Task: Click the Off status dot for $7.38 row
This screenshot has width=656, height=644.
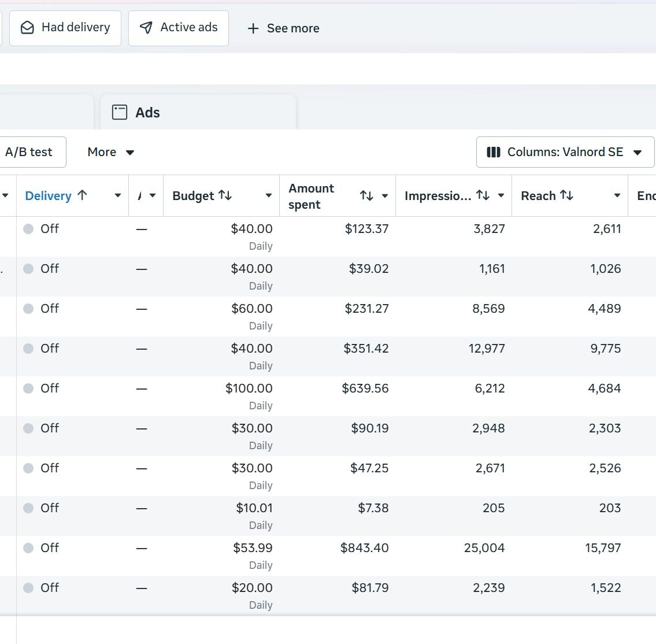Action: [x=28, y=508]
